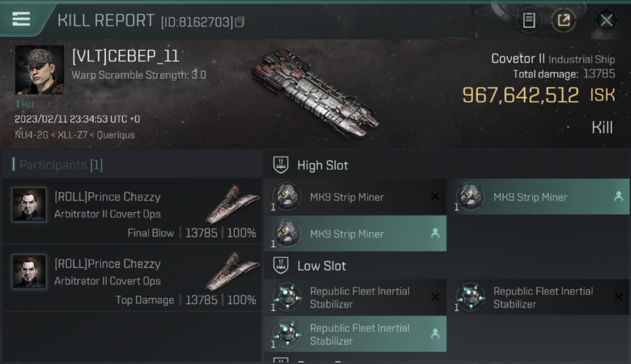Click the first Republic Fleet Inertial Stabilizer icon

pyautogui.click(x=286, y=297)
